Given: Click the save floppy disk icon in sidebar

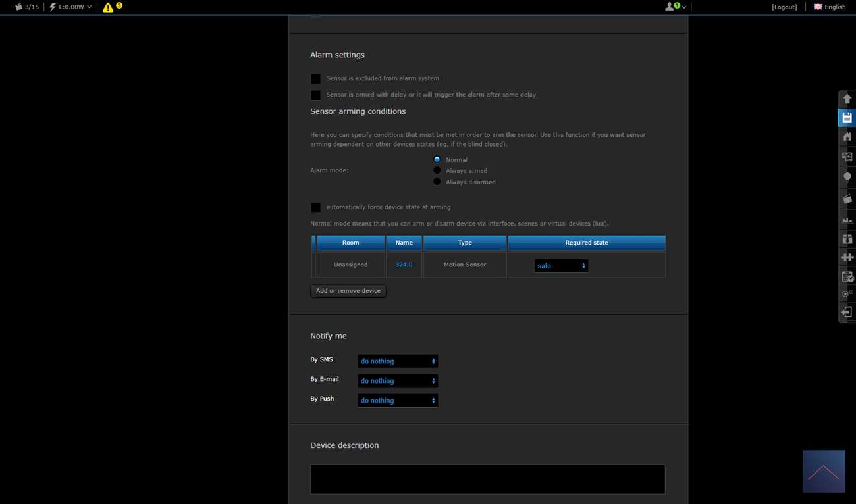Looking at the screenshot, I should click(x=847, y=118).
